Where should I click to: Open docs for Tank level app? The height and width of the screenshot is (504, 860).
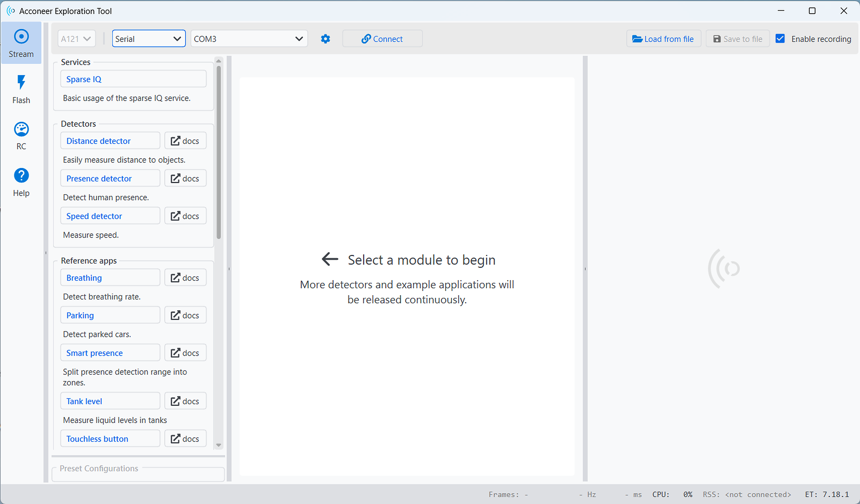coord(185,401)
